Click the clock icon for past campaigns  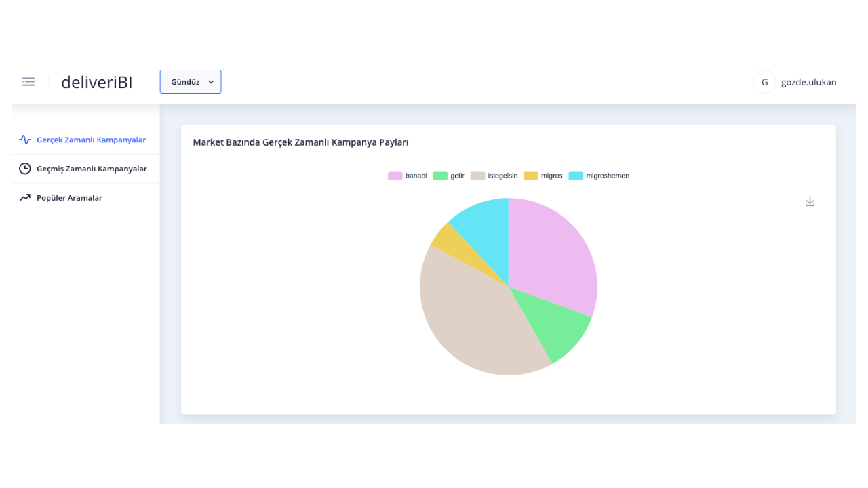tap(25, 169)
